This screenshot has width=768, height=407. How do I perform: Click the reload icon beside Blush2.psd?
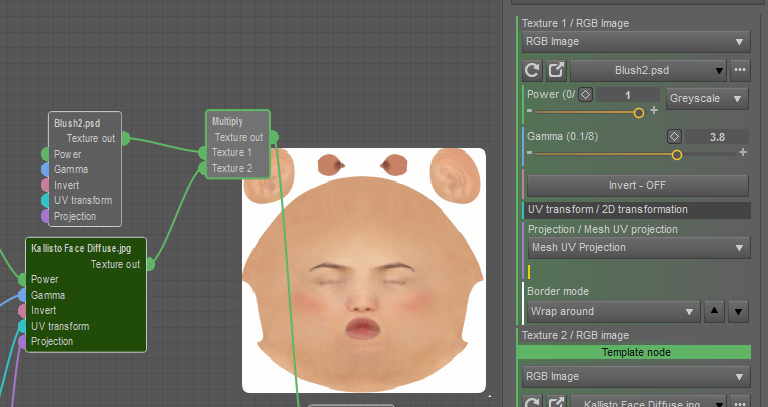pos(532,71)
